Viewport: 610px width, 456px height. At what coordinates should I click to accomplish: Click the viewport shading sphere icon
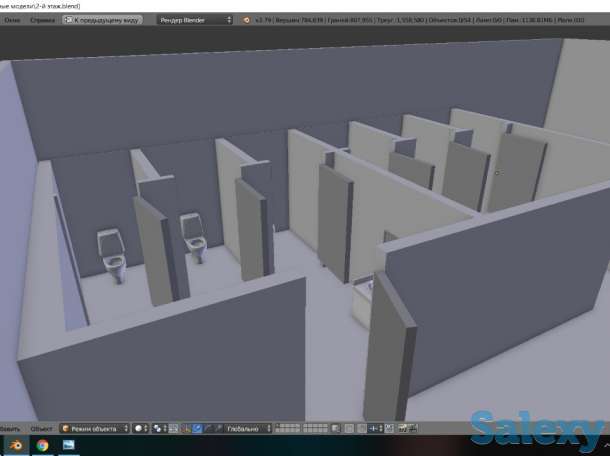[x=138, y=429]
